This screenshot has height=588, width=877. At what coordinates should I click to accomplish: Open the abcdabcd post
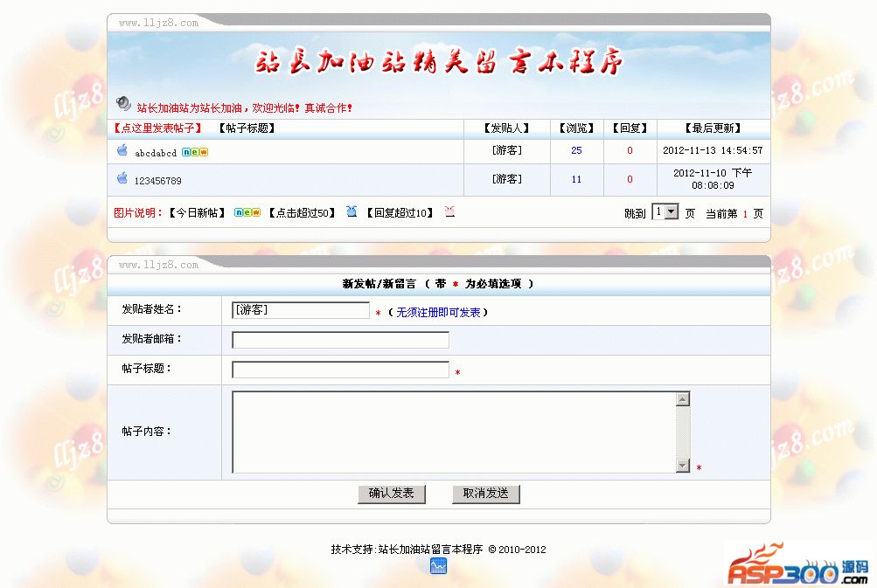(156, 153)
